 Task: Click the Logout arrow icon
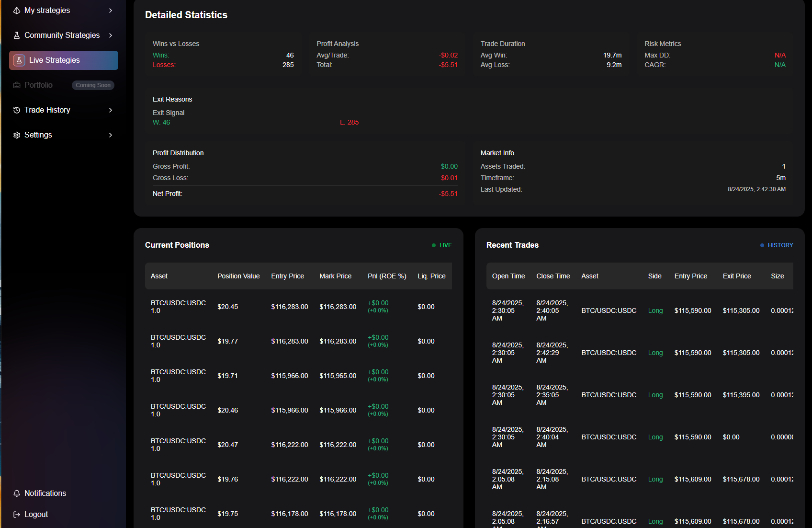coord(17,515)
